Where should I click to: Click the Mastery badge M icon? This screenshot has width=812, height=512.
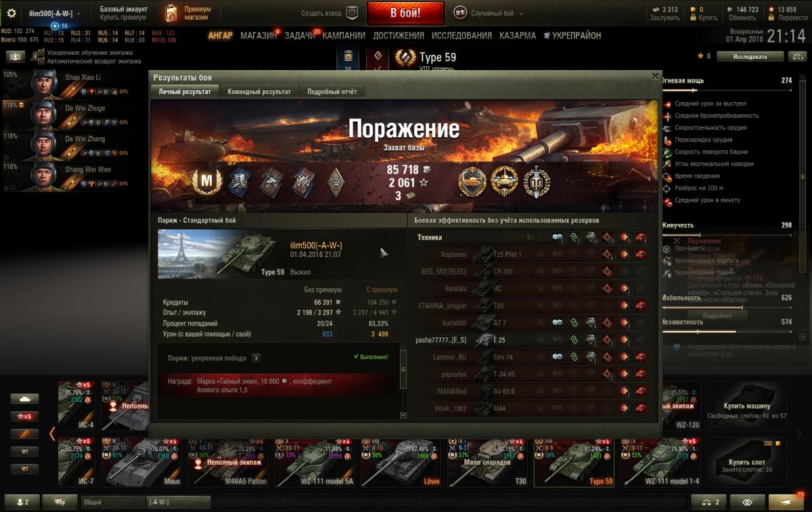coord(204,181)
